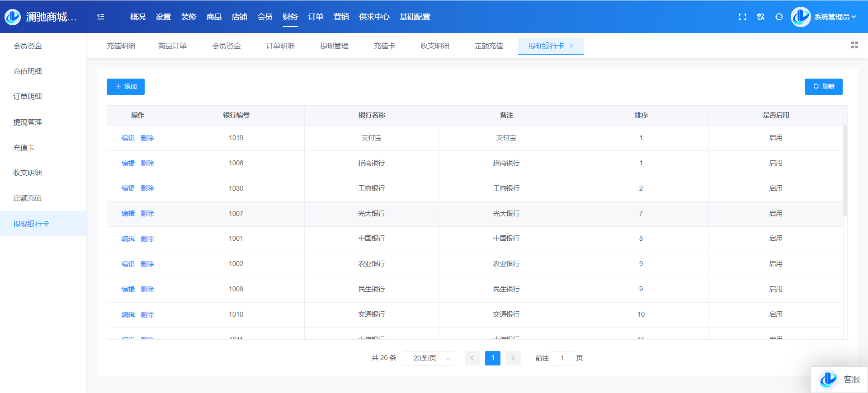The image size is (868, 393).
Task: Toggle fullscreen mode icon
Action: pos(742,17)
